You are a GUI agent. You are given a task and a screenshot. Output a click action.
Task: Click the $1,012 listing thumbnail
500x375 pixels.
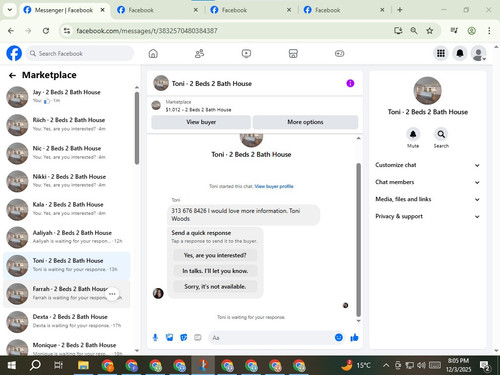click(156, 105)
